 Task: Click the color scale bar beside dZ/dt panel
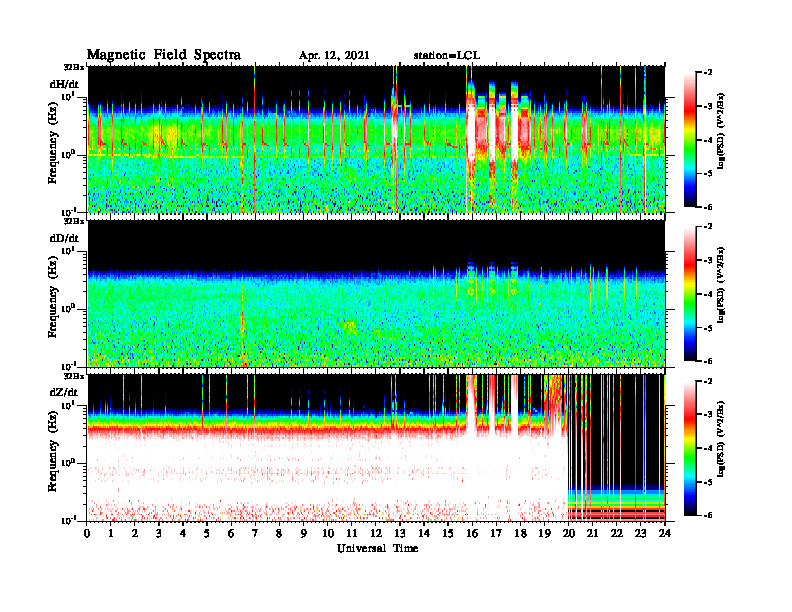(x=690, y=448)
